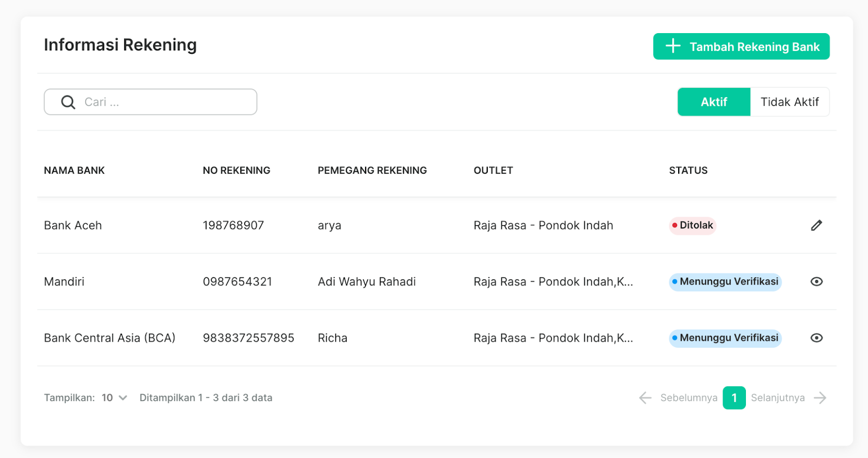The image size is (868, 458).
Task: Click Menunggu Verifikasi badge in Mandiri row
Action: click(725, 282)
